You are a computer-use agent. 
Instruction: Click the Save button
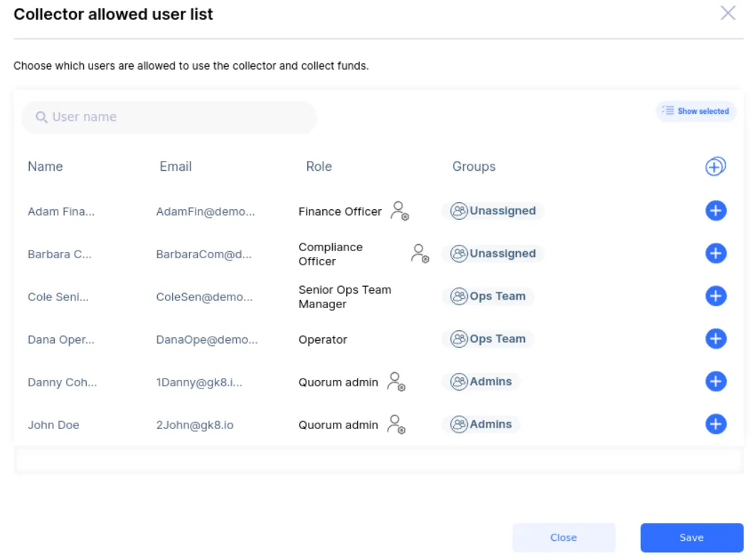[x=691, y=537]
